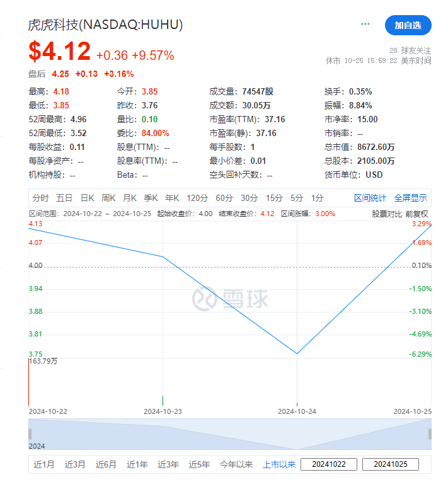Viewport: 448px width, 482px height.
Task: Select the 近1年 time range
Action: point(137,464)
